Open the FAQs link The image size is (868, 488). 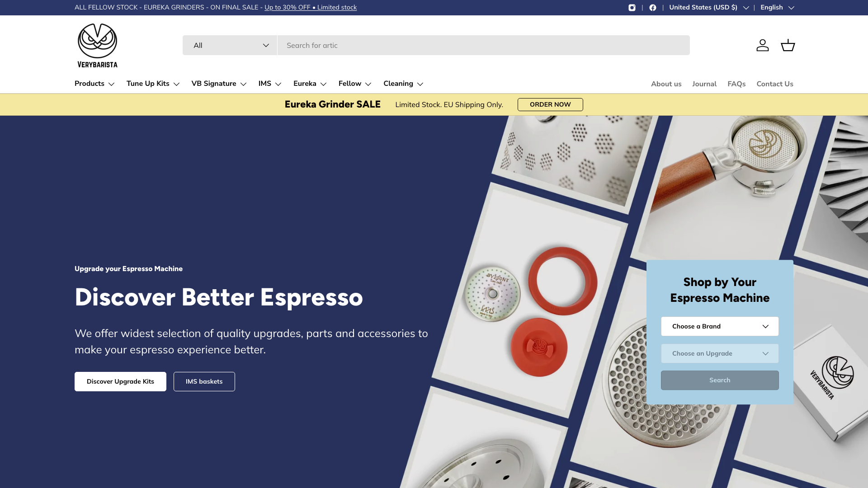[736, 84]
